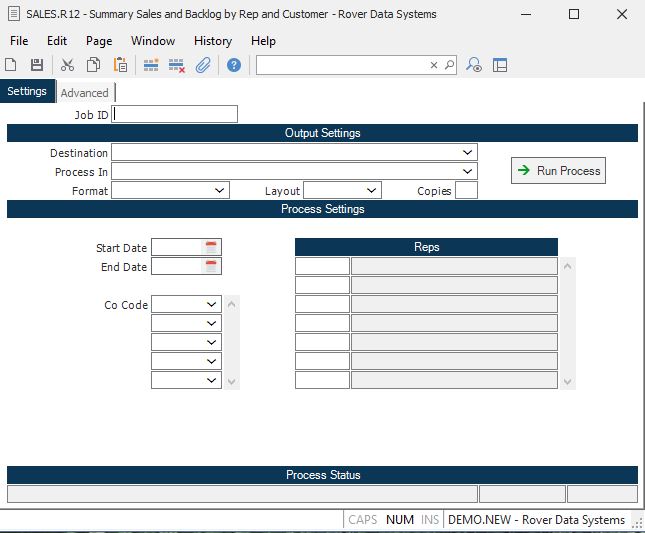This screenshot has width=645, height=533.
Task: Click the Paste clipboard icon
Action: coord(120,65)
